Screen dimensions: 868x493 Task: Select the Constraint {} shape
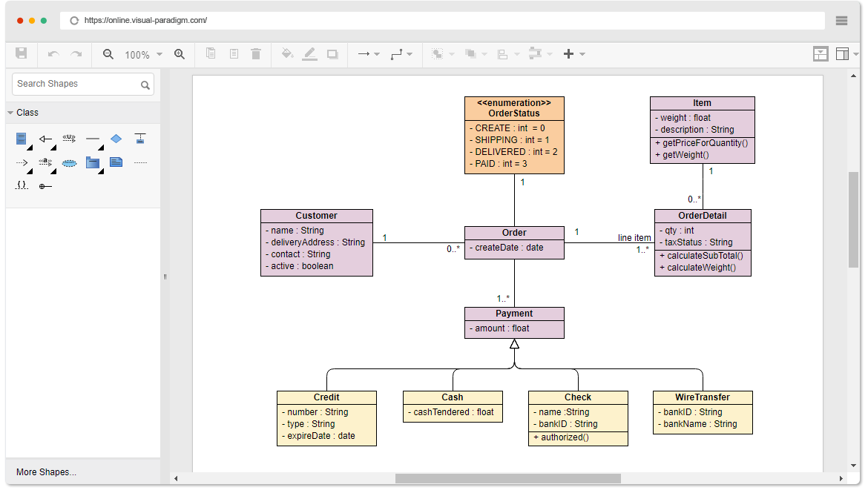coord(21,185)
